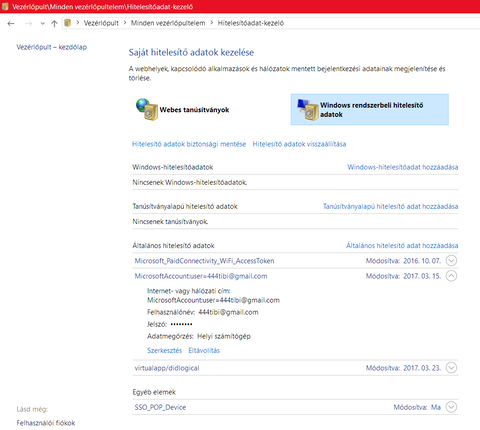480x430 pixels.
Task: Click Egyéb elemek section header
Action: [x=154, y=392]
